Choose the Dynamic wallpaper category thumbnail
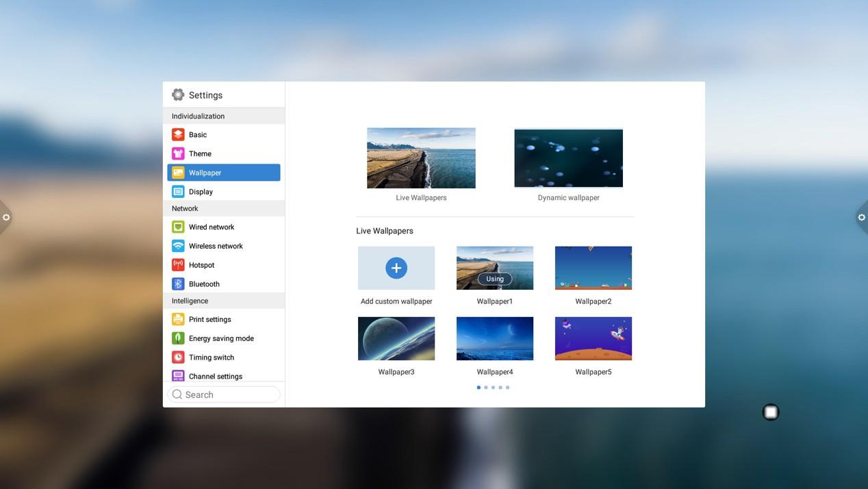 568,158
